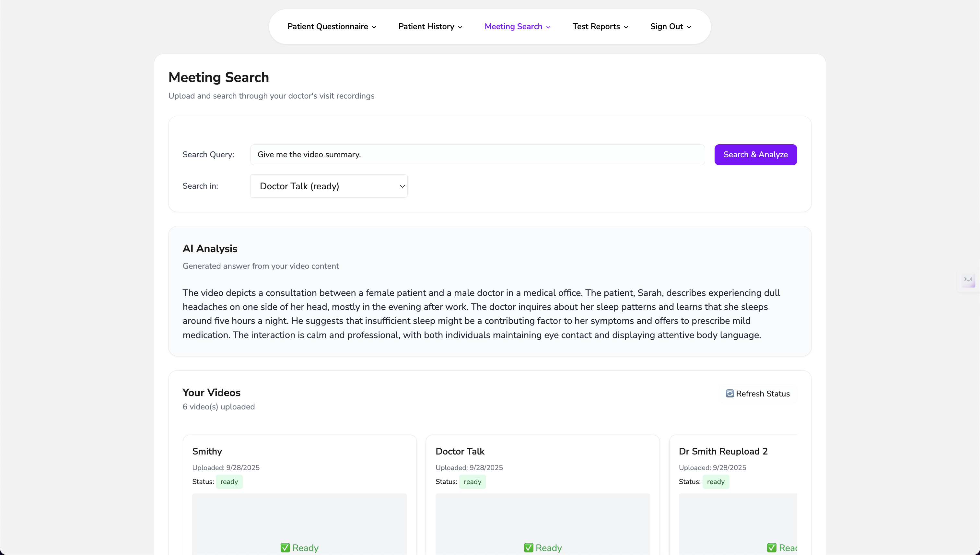Click ready badge on Dr Smith Reupload 2

click(716, 482)
